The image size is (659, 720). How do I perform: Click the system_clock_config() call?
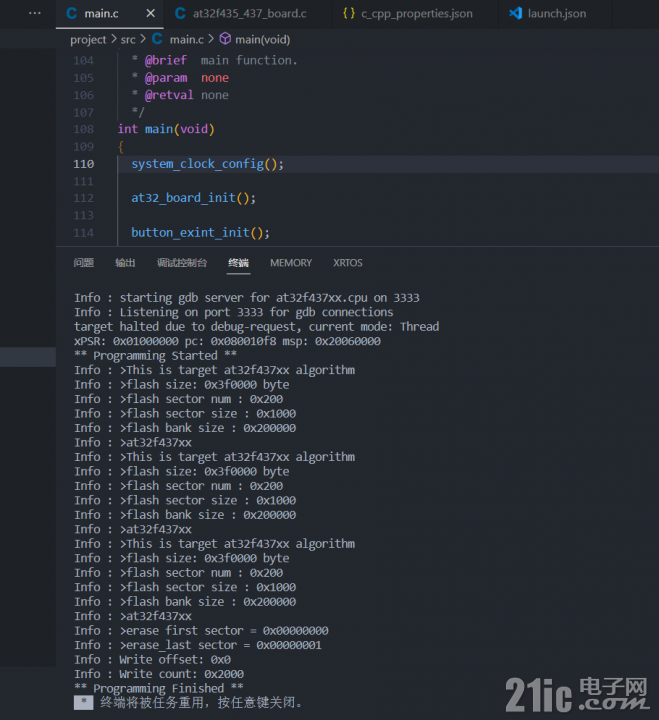coord(208,164)
